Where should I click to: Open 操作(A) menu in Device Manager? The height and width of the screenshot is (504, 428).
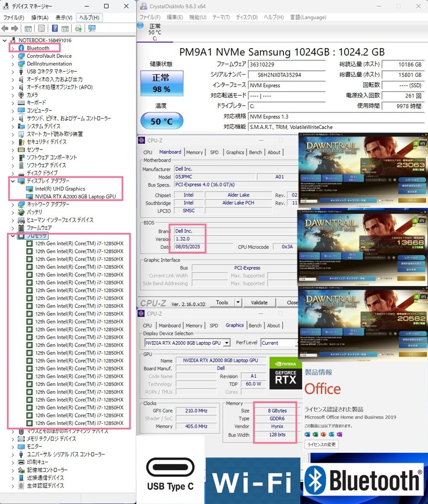(40, 18)
